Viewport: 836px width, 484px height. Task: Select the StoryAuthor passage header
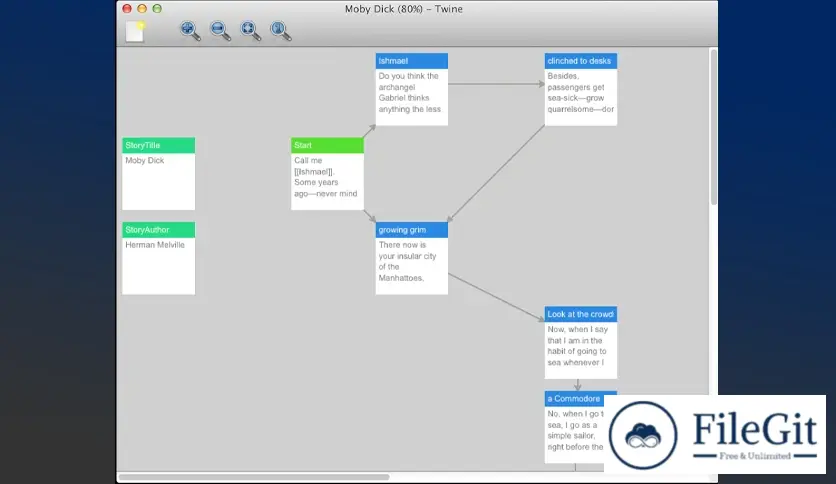tap(158, 230)
